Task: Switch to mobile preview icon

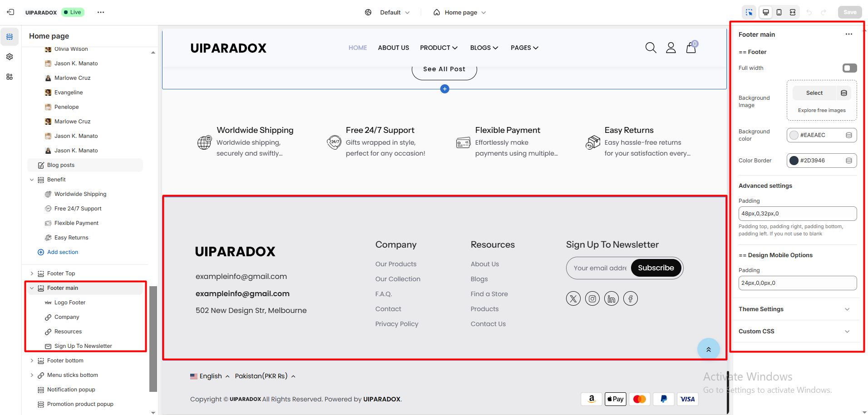Action: pyautogui.click(x=779, y=12)
